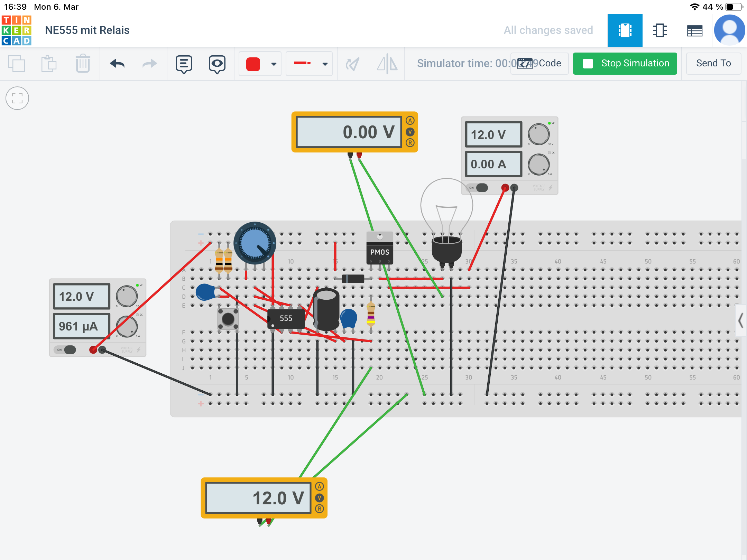Undo the last action
Screen dimensions: 747x560
click(117, 64)
